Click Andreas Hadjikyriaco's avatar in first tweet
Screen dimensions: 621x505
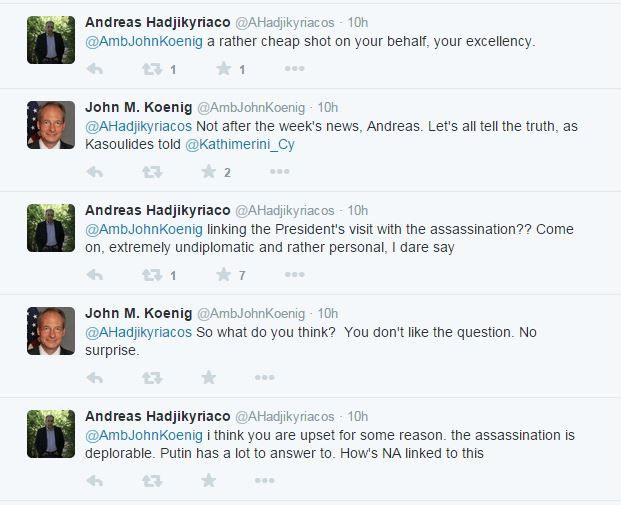(x=51, y=40)
